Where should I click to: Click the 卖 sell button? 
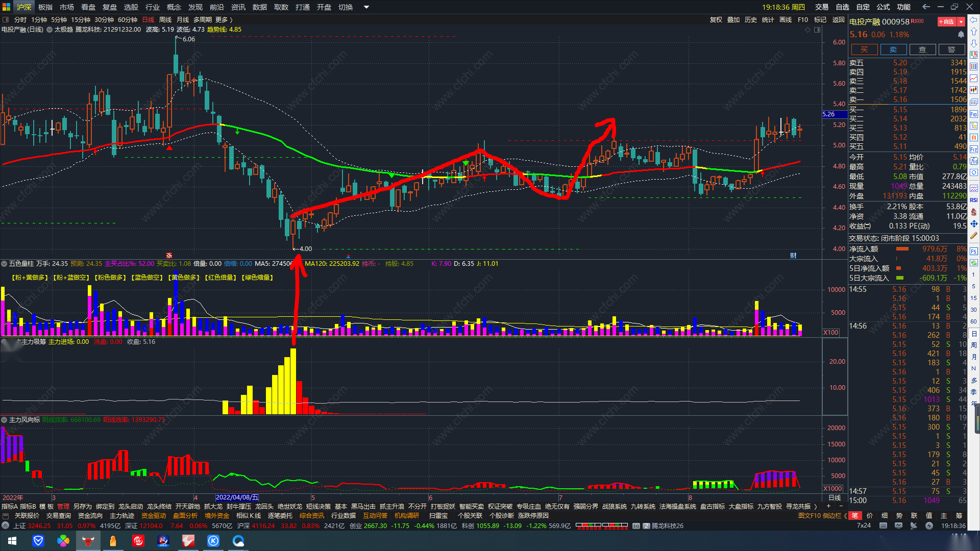click(x=893, y=49)
